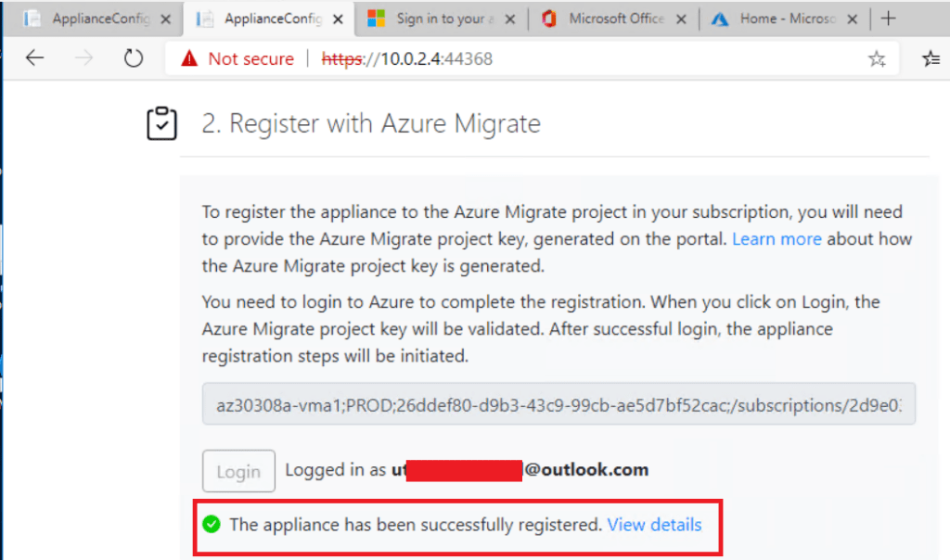Open a new browser tab with the plus button
The image size is (950, 560).
(889, 17)
